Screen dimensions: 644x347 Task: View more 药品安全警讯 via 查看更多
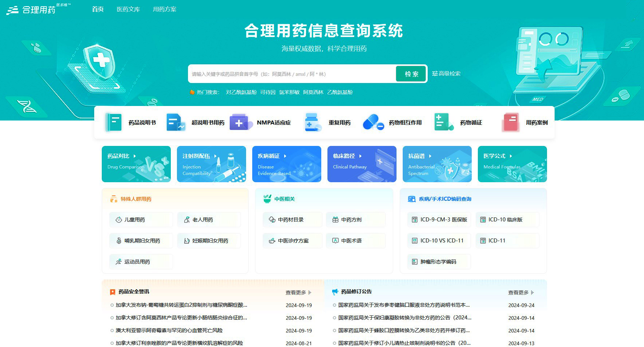[x=298, y=293]
